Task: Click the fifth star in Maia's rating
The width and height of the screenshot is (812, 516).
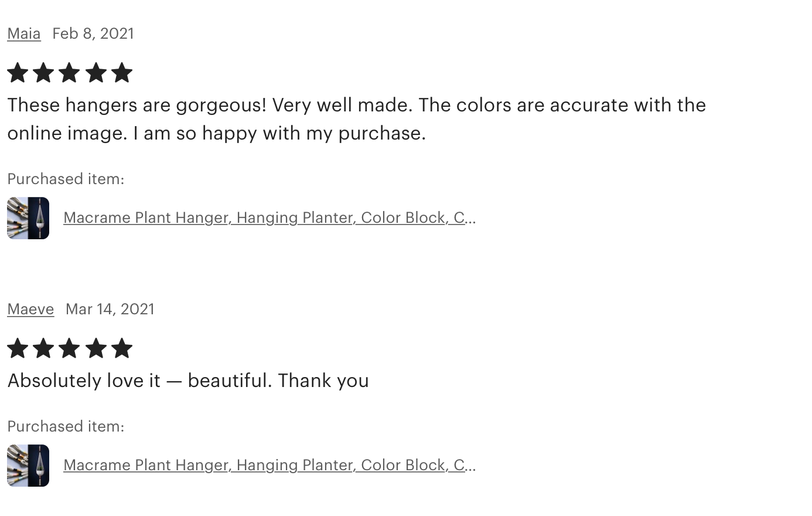Action: (x=121, y=73)
